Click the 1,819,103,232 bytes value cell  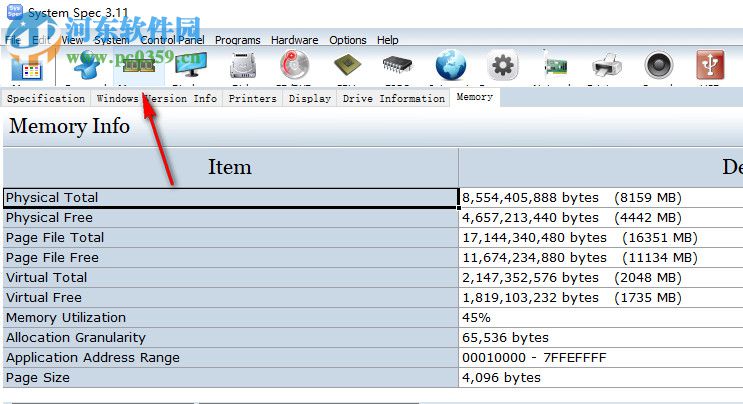point(601,297)
